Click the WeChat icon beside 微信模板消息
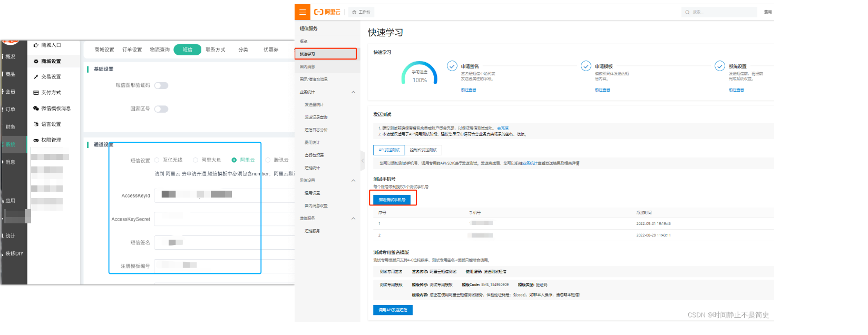 [36, 109]
